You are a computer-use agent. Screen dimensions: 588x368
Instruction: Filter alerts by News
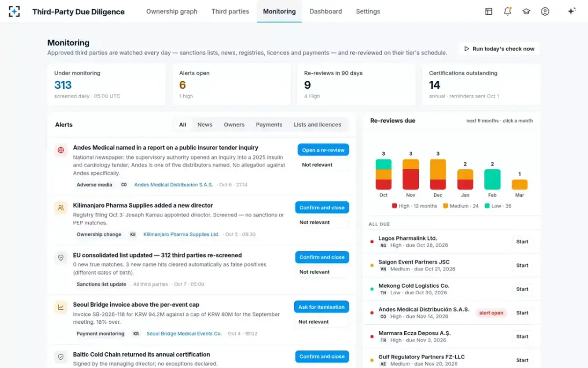point(205,125)
